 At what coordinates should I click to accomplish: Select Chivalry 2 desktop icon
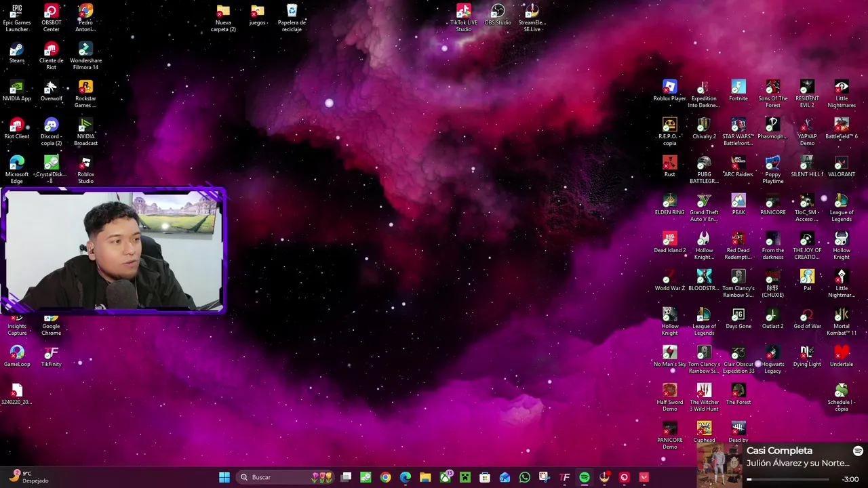click(704, 128)
